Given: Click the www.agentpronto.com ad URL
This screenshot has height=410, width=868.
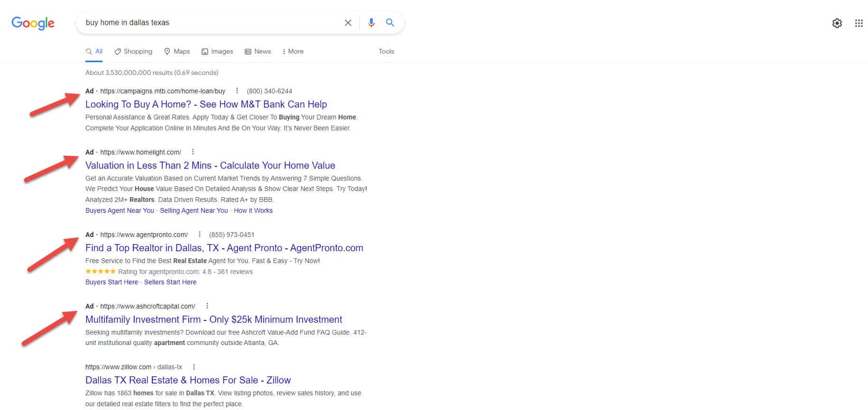Looking at the screenshot, I should click(144, 235).
